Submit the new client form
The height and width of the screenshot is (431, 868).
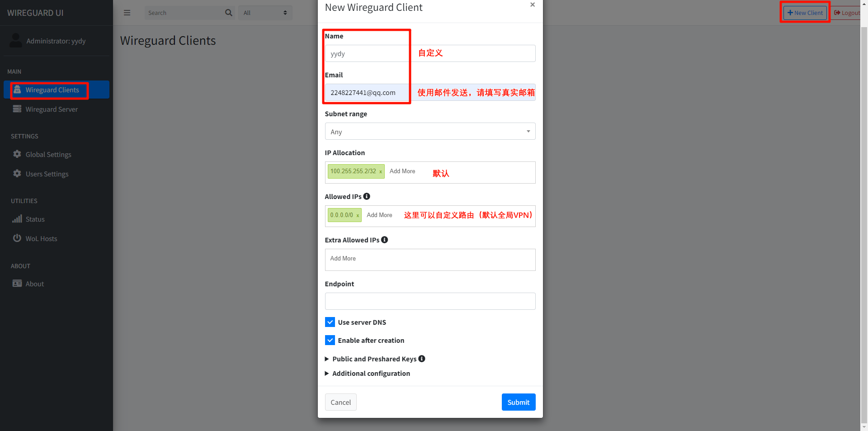[519, 402]
